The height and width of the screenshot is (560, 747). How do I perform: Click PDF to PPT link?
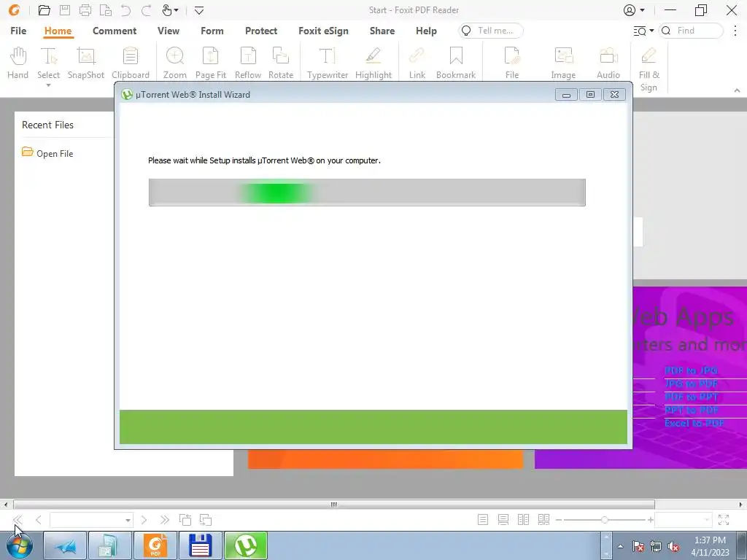691,397
